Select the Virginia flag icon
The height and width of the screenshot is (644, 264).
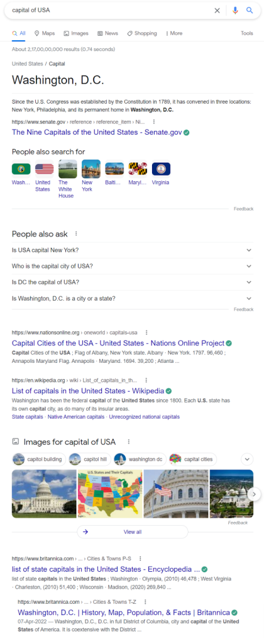161,169
